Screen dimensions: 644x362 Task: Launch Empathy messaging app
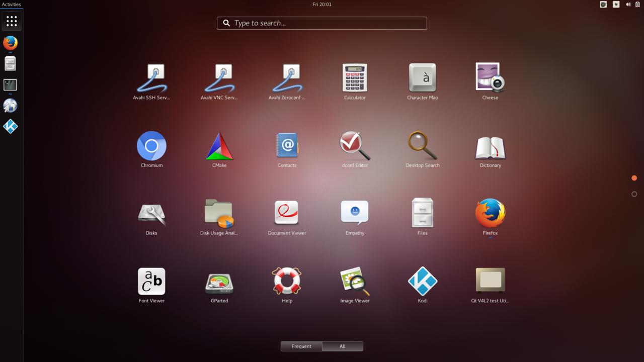click(x=355, y=217)
